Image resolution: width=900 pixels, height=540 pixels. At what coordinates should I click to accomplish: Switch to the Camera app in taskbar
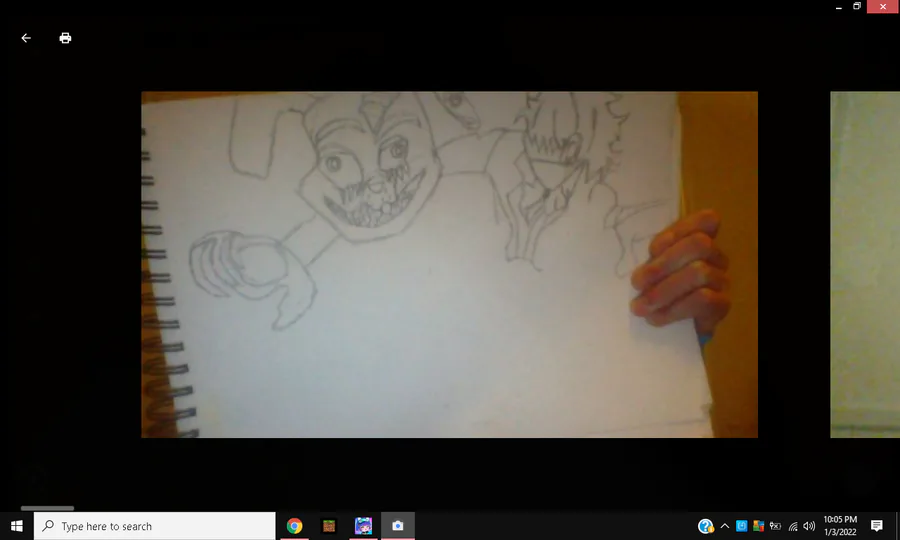[x=398, y=526]
